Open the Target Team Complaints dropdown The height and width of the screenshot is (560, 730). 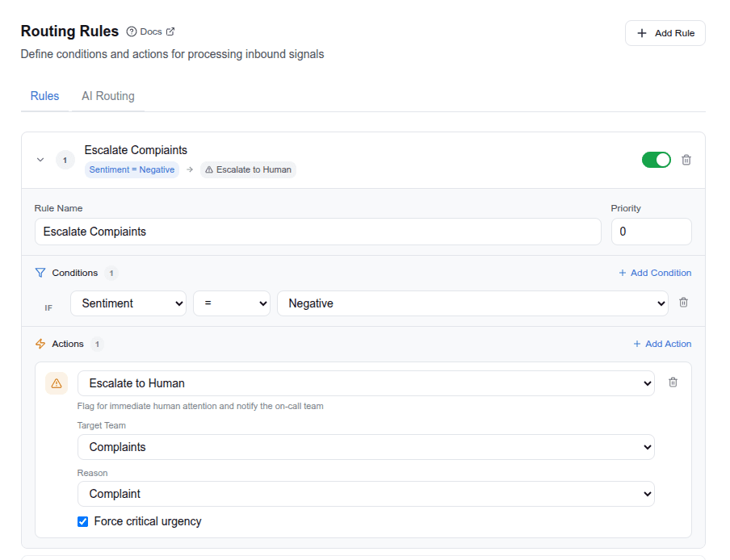point(365,447)
